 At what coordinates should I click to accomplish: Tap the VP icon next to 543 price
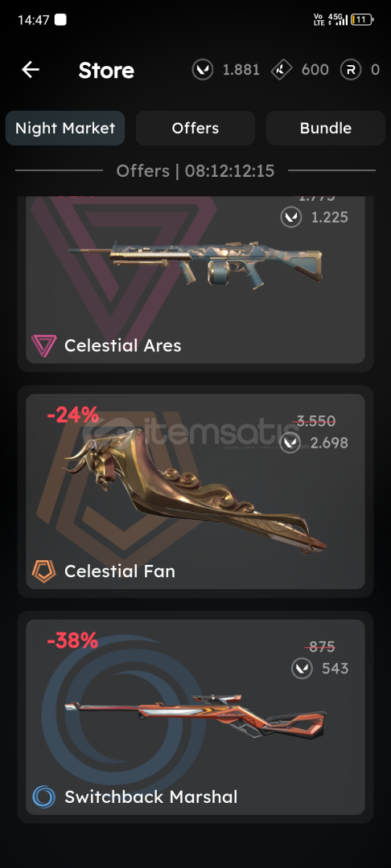pyautogui.click(x=302, y=668)
